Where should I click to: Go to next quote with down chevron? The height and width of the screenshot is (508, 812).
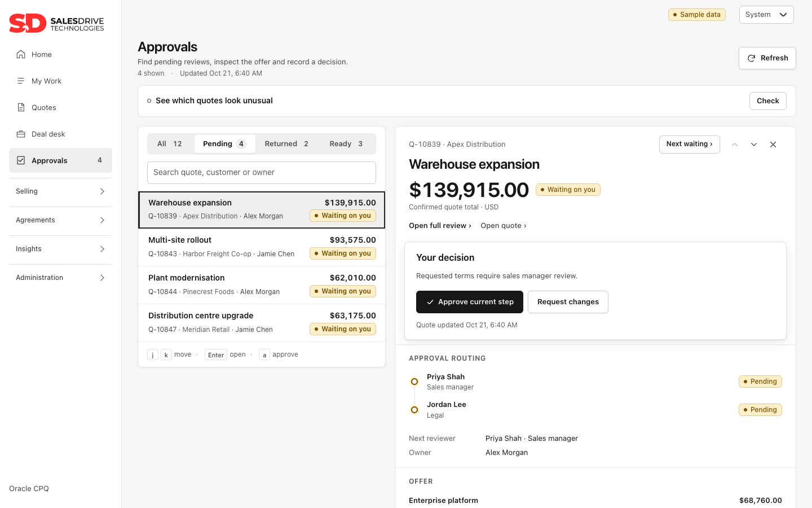(x=754, y=144)
